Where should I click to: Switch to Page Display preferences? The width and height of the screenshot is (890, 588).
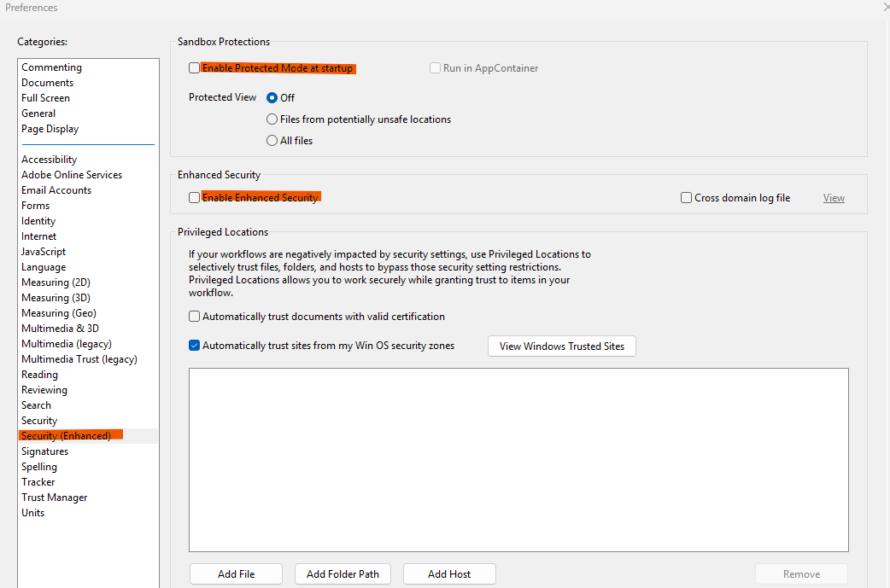point(50,129)
